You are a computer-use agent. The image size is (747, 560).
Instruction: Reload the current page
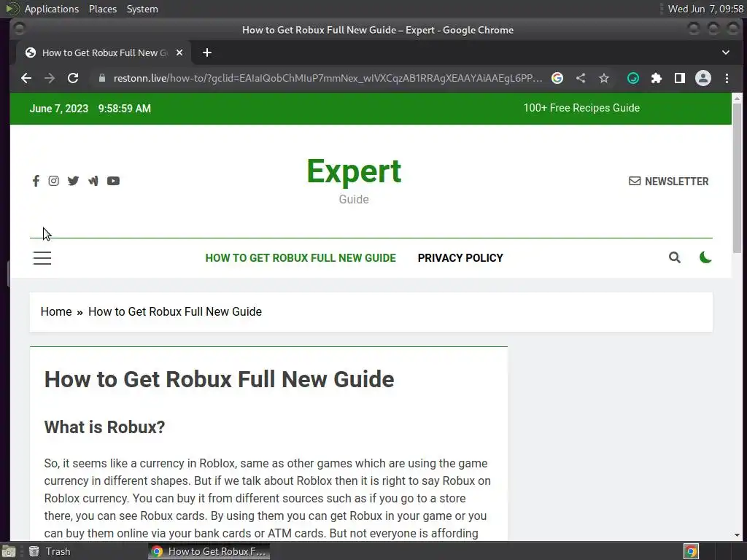click(73, 78)
